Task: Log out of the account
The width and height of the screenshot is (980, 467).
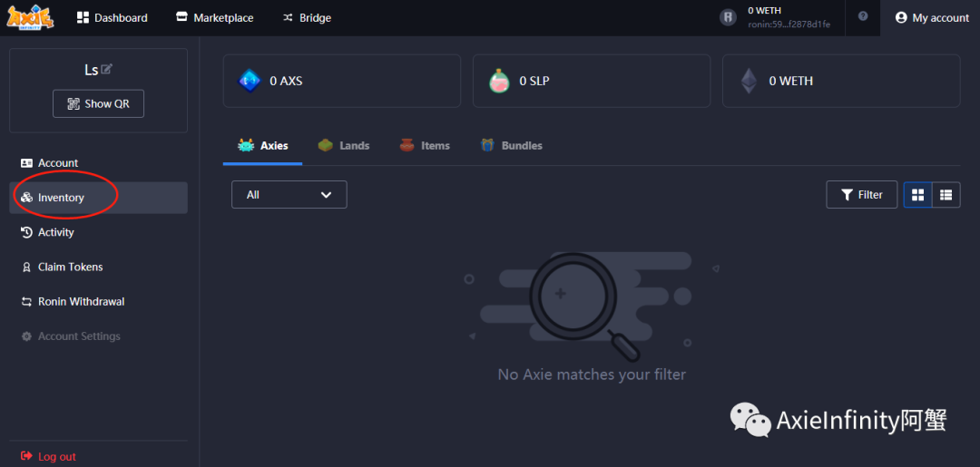Action: pos(48,456)
